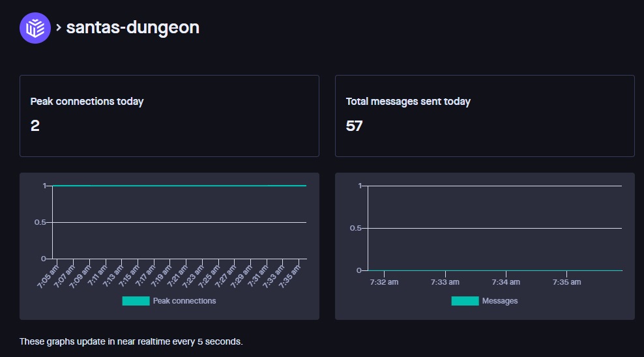Click the breadcrumb chevron before santas-dungeon

tap(58, 27)
